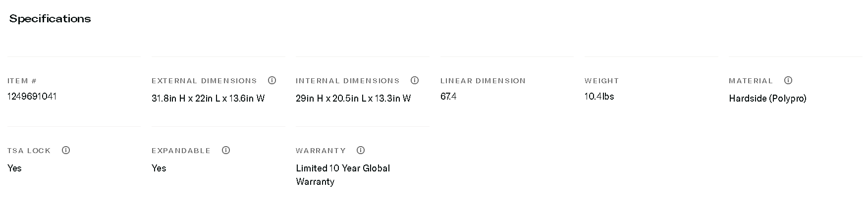Open the Warranty info icon

(361, 150)
